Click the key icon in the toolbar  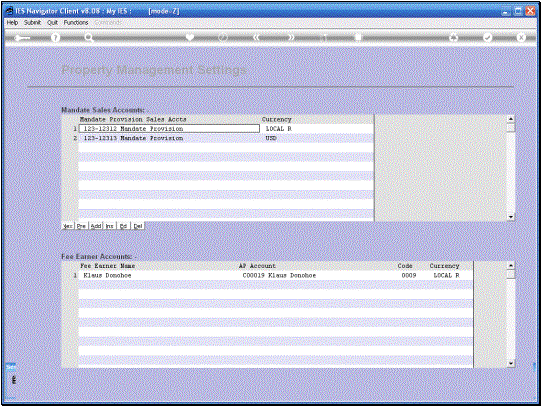tap(22, 38)
